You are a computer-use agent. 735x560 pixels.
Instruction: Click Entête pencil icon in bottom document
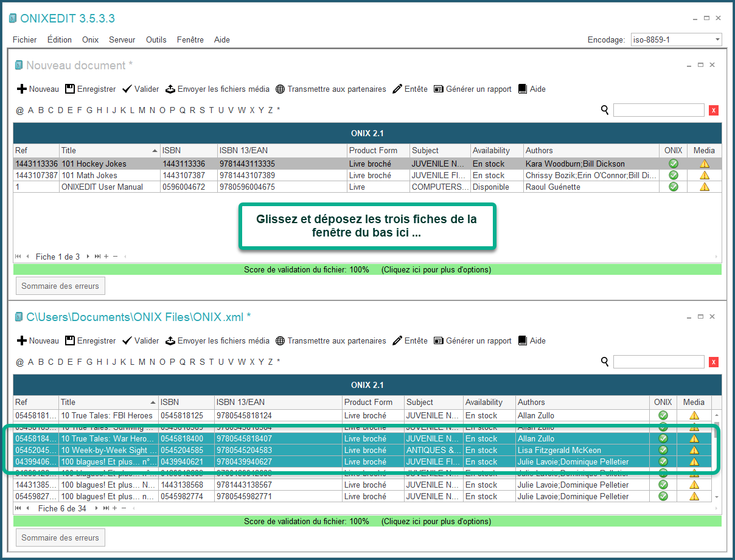tap(398, 340)
